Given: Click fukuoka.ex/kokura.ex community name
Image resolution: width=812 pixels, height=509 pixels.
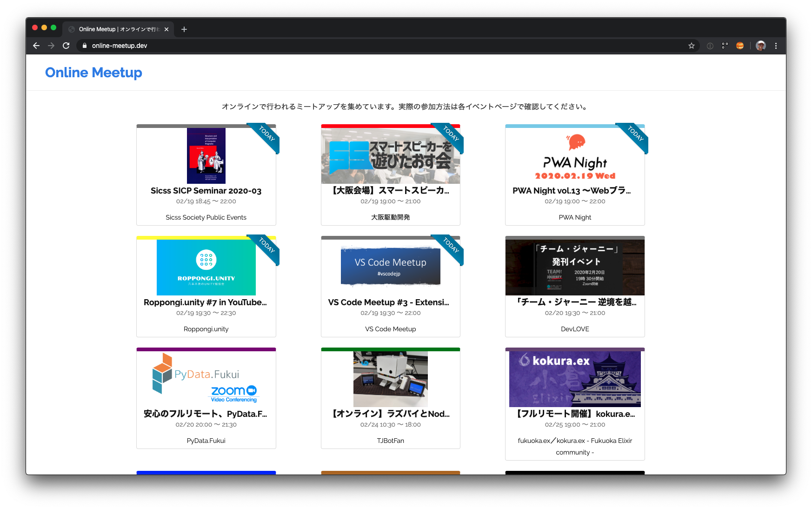Looking at the screenshot, I should click(575, 446).
